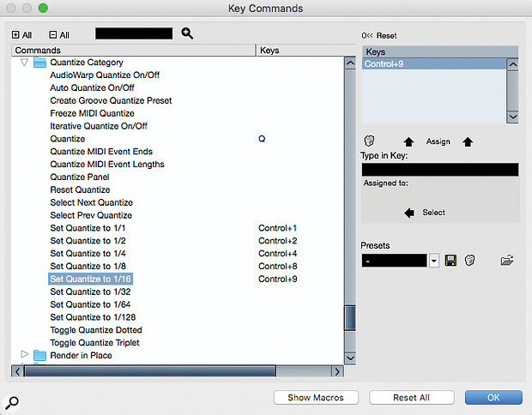Image resolution: width=532 pixels, height=415 pixels.
Task: Click the horizontal scrollbar right arrow
Action: [x=337, y=371]
